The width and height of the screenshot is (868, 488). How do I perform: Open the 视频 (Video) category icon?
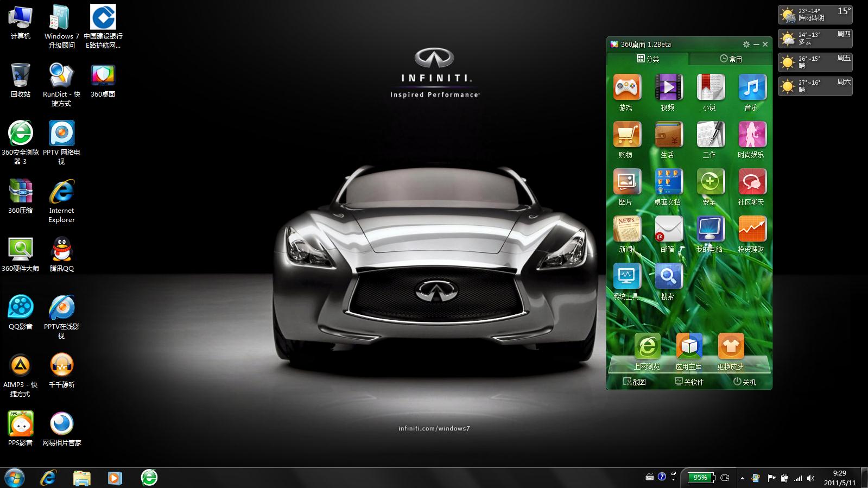(668, 87)
